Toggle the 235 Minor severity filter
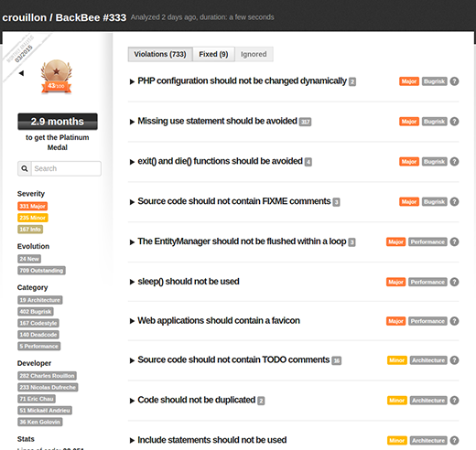 point(33,218)
